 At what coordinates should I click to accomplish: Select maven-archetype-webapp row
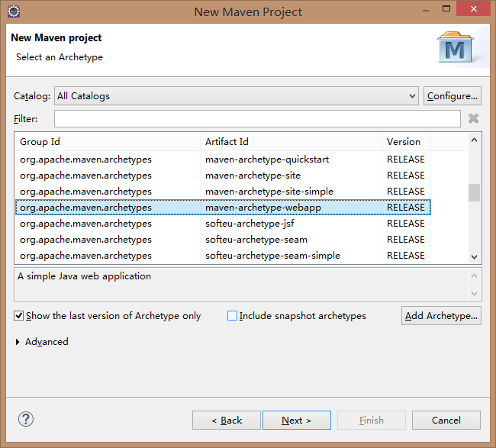click(223, 208)
